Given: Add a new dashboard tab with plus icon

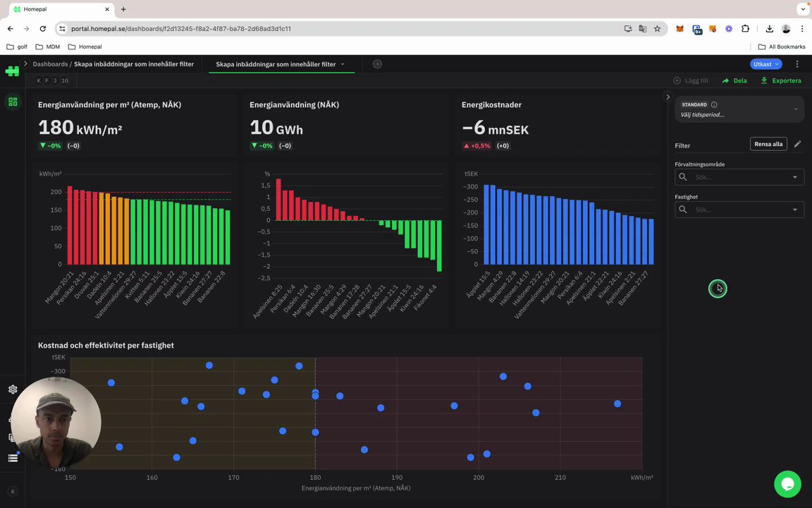Looking at the screenshot, I should (377, 64).
